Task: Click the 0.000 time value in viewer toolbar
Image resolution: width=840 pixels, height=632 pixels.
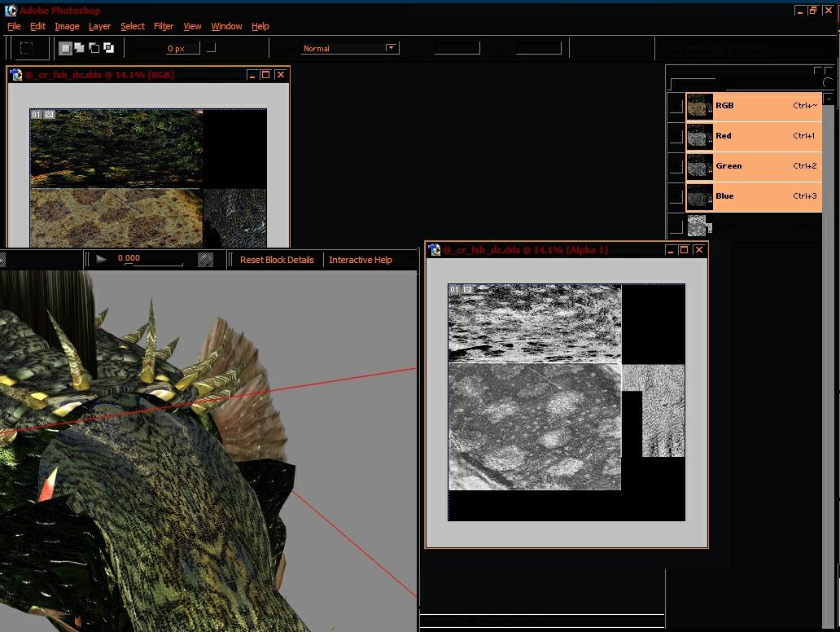Action: (129, 258)
